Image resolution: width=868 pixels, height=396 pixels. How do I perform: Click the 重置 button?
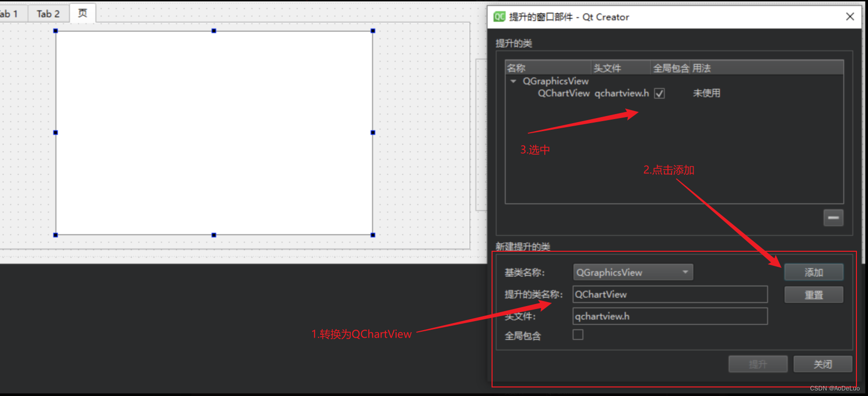814,295
